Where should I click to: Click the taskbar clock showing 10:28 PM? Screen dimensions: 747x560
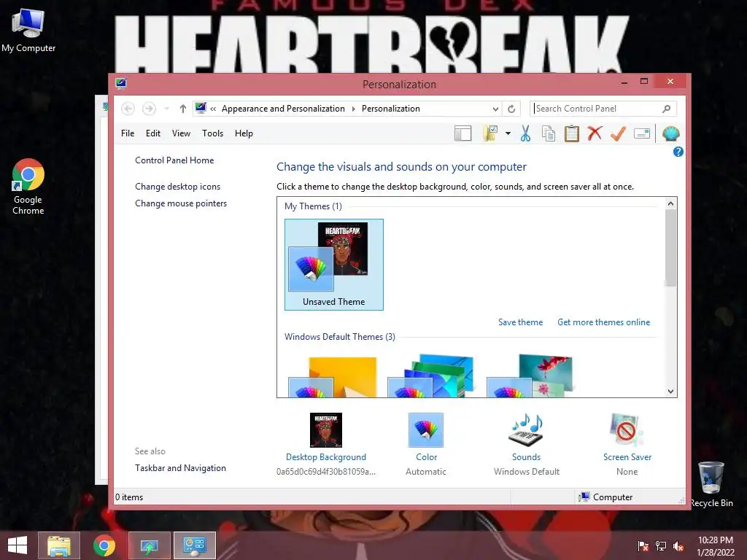pos(716,546)
